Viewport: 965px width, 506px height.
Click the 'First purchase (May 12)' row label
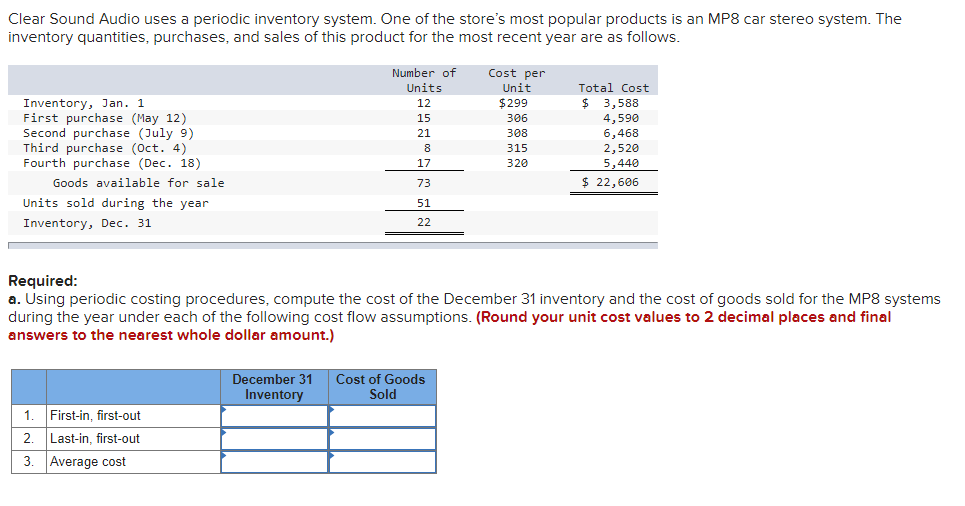[105, 118]
